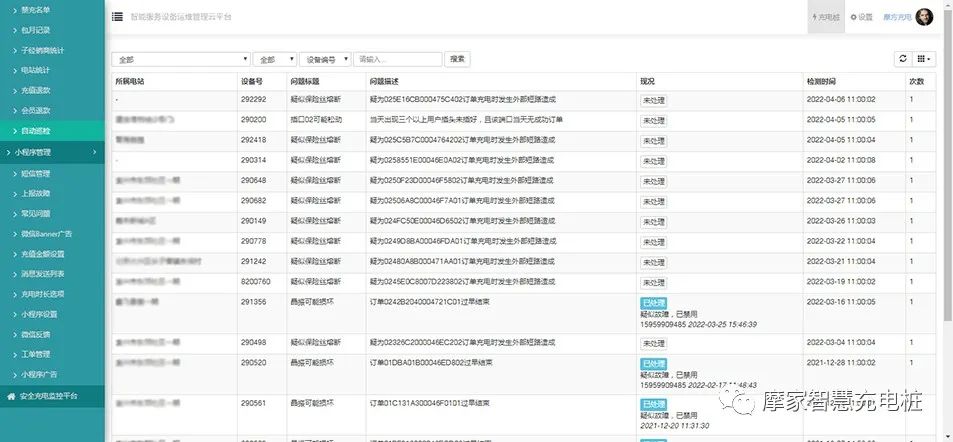Open the 设备编号 search-type dropdown
This screenshot has width=953, height=442.
325,60
